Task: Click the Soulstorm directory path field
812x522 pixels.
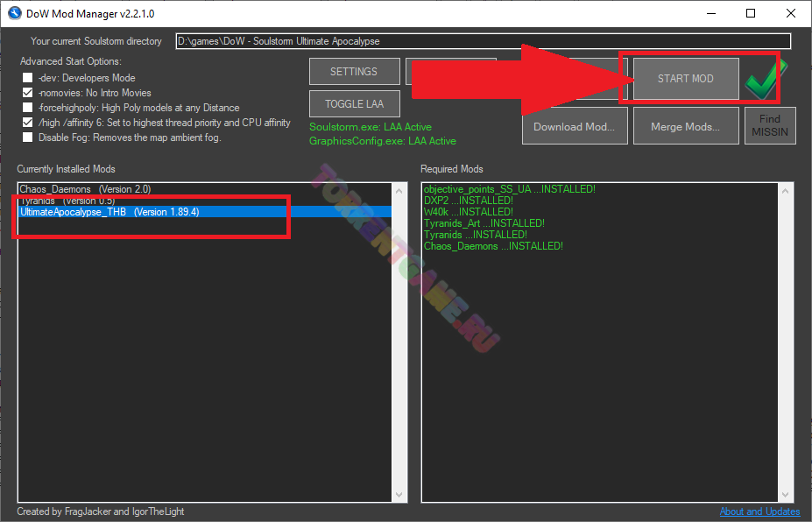Action: point(483,41)
